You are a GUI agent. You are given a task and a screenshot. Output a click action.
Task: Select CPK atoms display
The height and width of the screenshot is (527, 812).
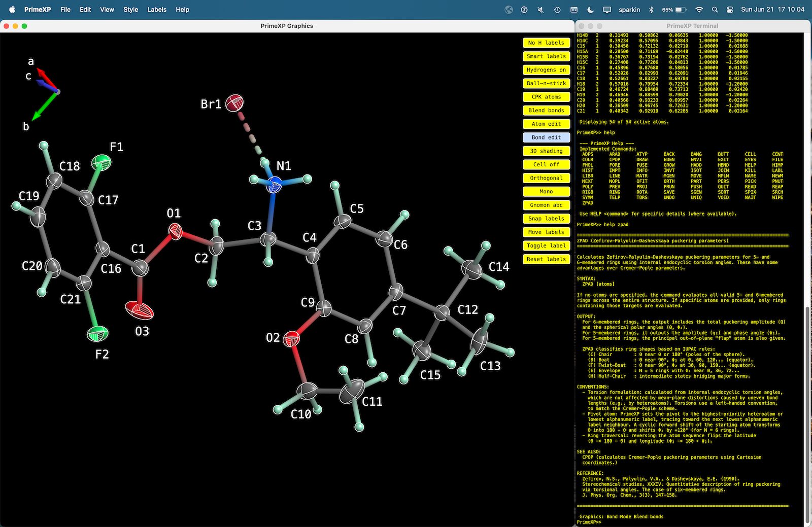[546, 97]
